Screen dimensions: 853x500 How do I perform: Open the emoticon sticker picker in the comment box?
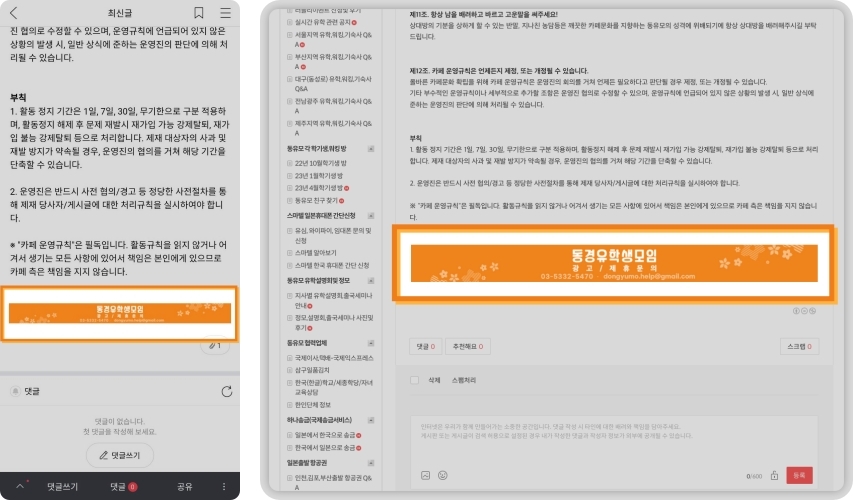(x=443, y=476)
